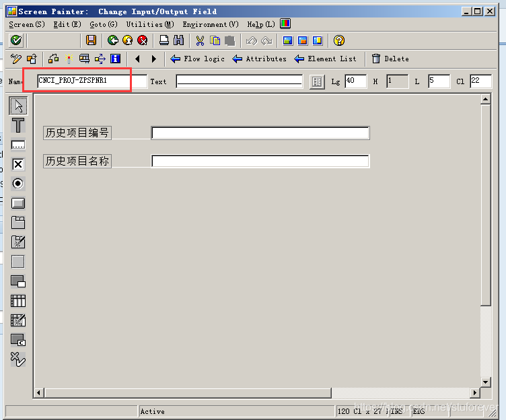
Task: Click the Flow logic button
Action: point(197,59)
